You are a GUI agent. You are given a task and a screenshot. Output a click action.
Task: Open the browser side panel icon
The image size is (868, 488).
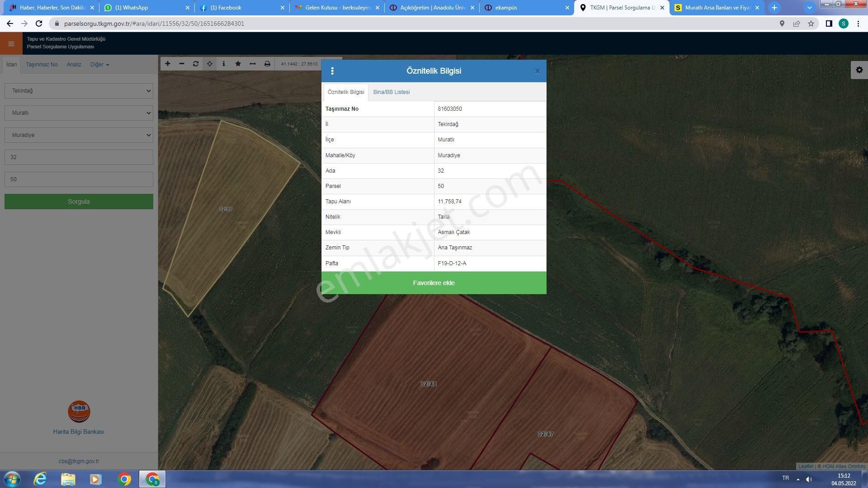(829, 23)
